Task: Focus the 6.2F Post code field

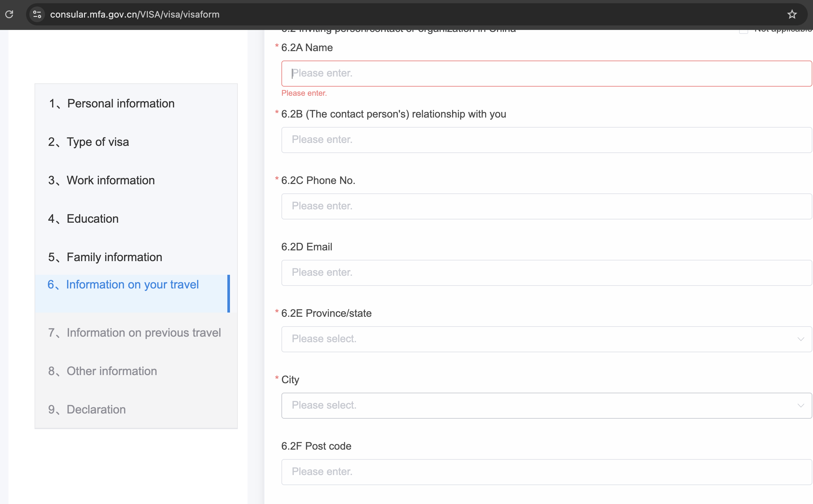Action: click(x=546, y=472)
